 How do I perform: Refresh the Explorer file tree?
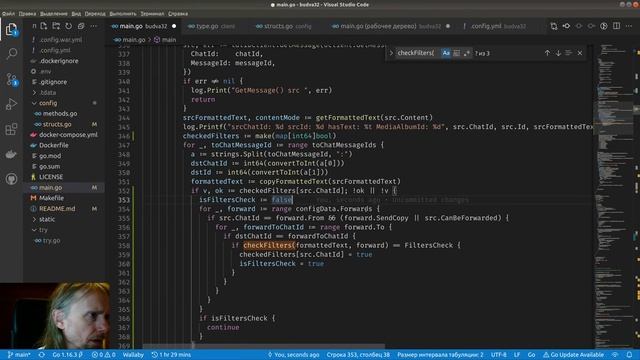tap(69, 26)
